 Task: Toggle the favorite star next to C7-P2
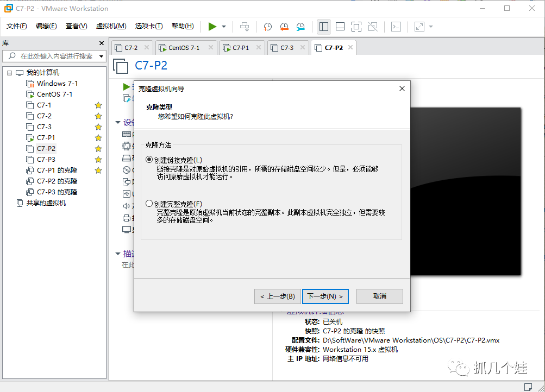pos(98,149)
